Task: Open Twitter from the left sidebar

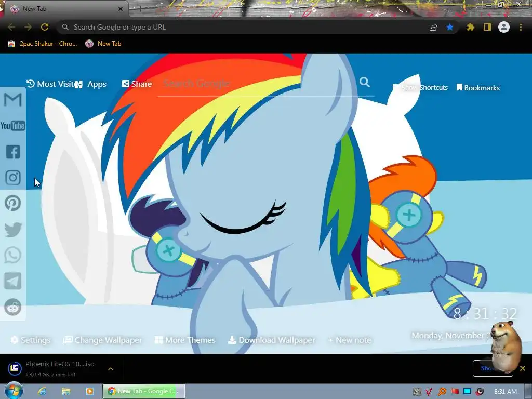Action: click(x=13, y=229)
